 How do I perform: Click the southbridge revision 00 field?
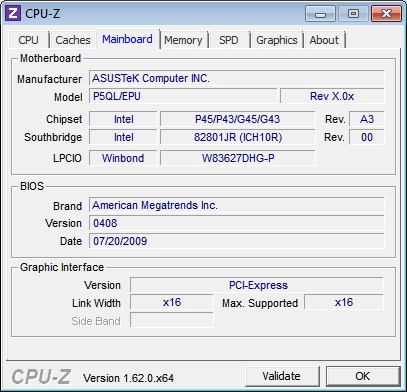(x=367, y=137)
